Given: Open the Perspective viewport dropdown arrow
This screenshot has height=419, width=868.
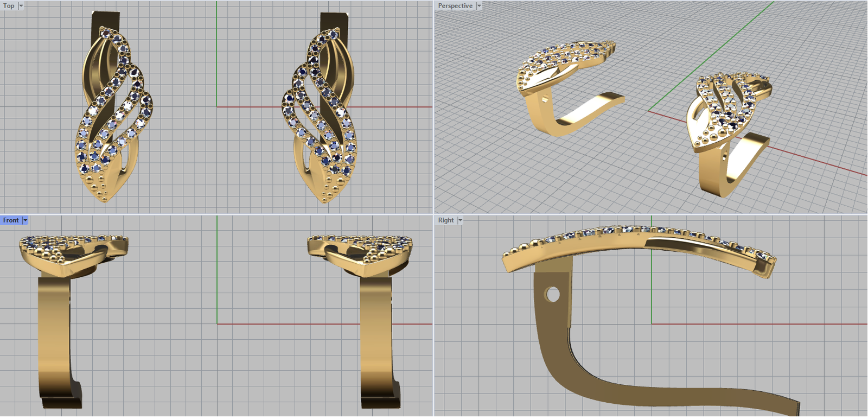Looking at the screenshot, I should (479, 6).
